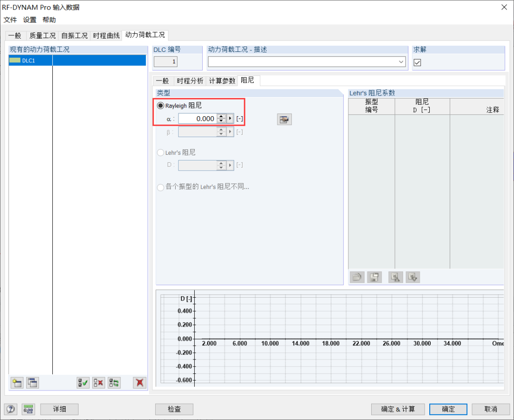Create a new dynamic load case
The height and width of the screenshot is (420, 514).
pyautogui.click(x=17, y=383)
